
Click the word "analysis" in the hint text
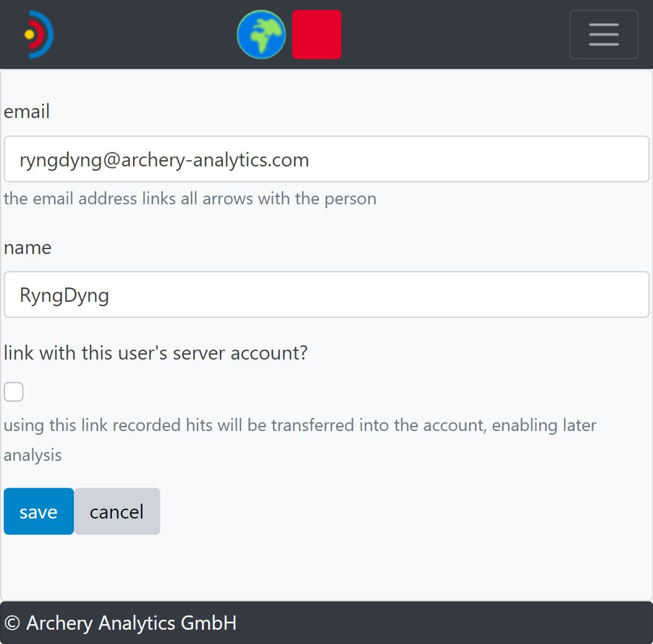pyautogui.click(x=33, y=455)
